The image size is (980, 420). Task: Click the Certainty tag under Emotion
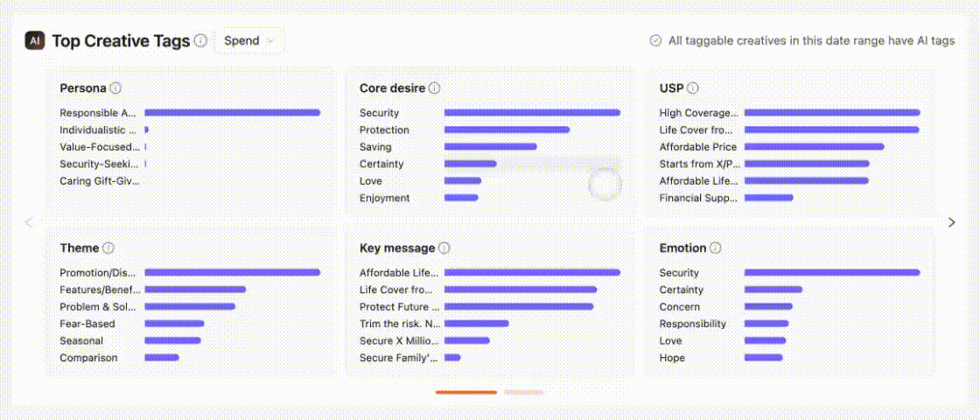pos(682,290)
